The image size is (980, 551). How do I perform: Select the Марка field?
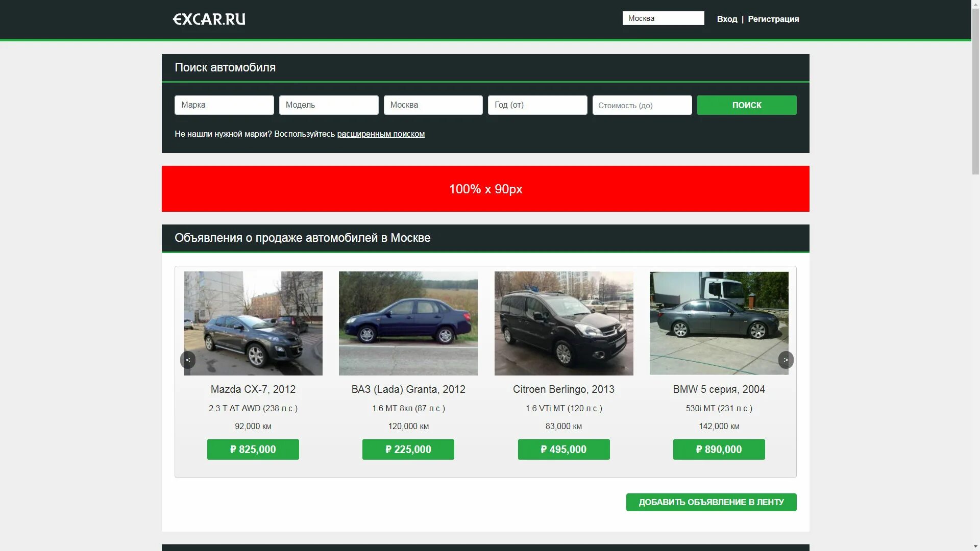click(x=224, y=105)
